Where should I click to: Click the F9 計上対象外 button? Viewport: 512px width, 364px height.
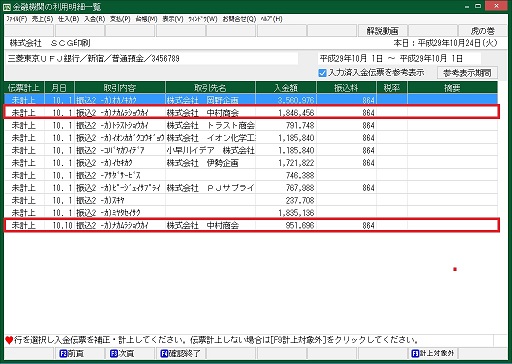433,353
